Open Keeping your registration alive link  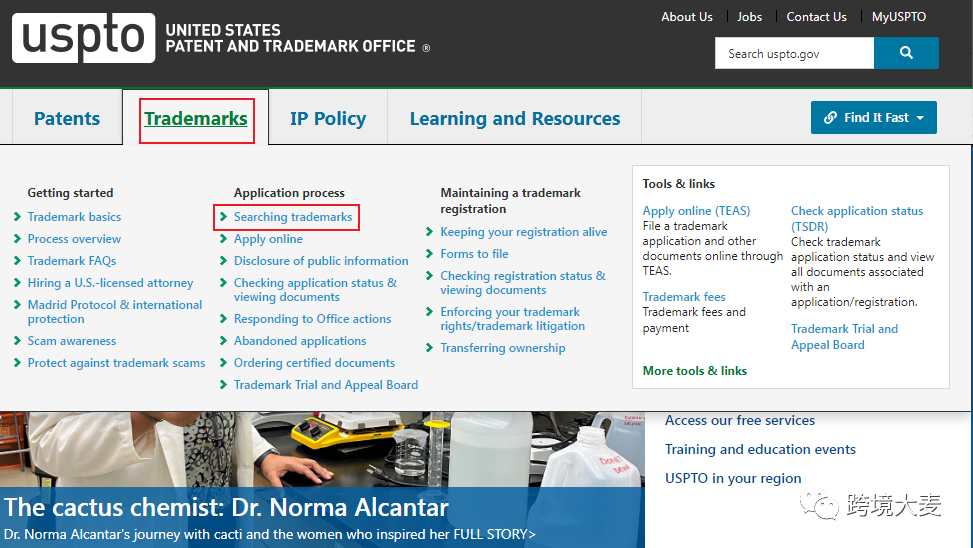pyautogui.click(x=524, y=231)
